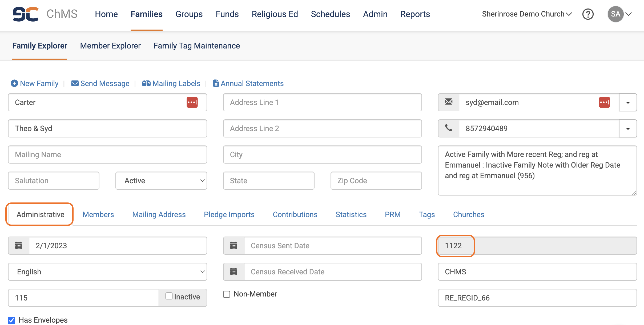Click the phone icon beside phone number
Image resolution: width=644 pixels, height=325 pixels.
coord(449,128)
